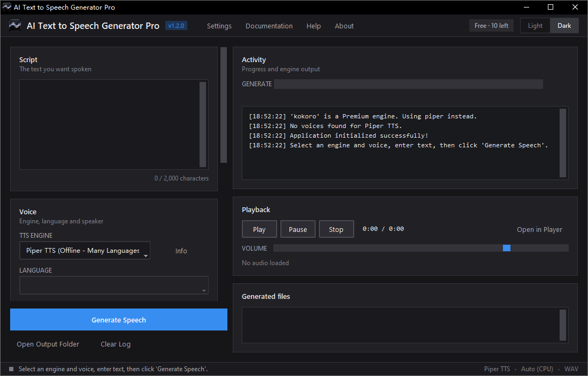This screenshot has height=376, width=588.
Task: Click the v1.2.0 version badge
Action: (x=176, y=26)
